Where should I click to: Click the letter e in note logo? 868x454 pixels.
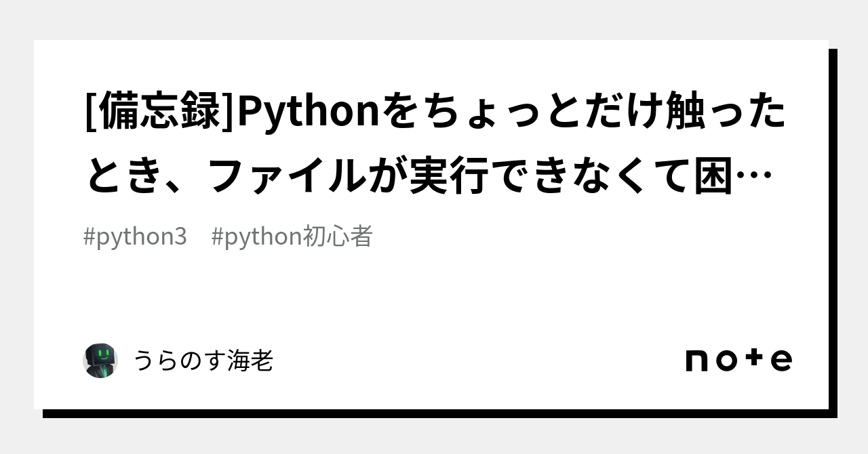pos(781,360)
